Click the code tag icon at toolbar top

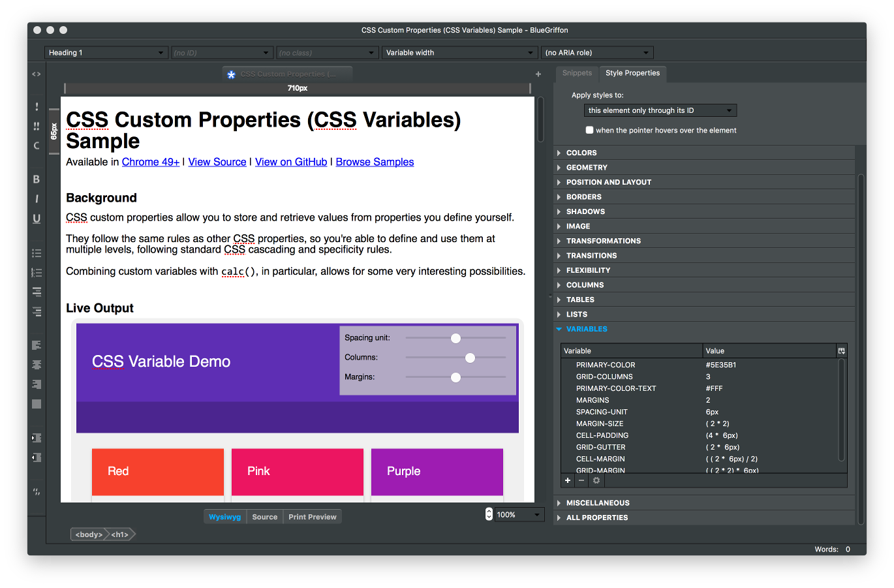coord(37,74)
